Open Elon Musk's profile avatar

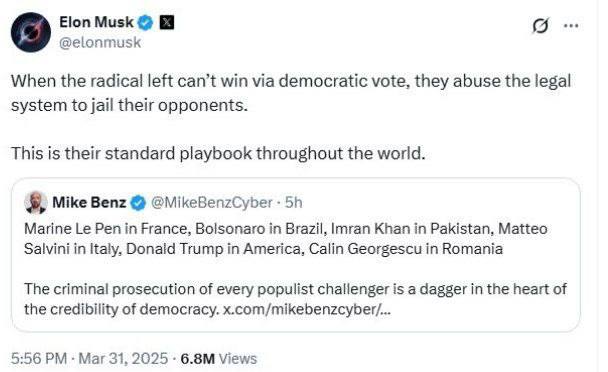pos(31,32)
